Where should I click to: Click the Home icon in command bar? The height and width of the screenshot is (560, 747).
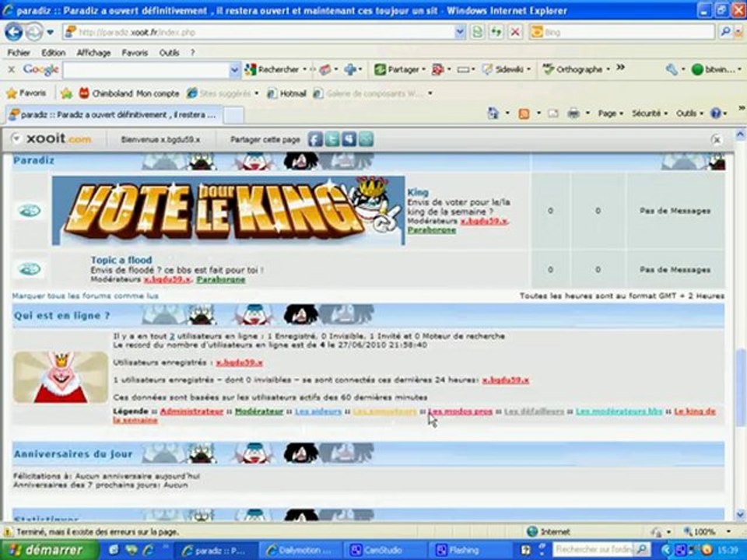(x=493, y=114)
